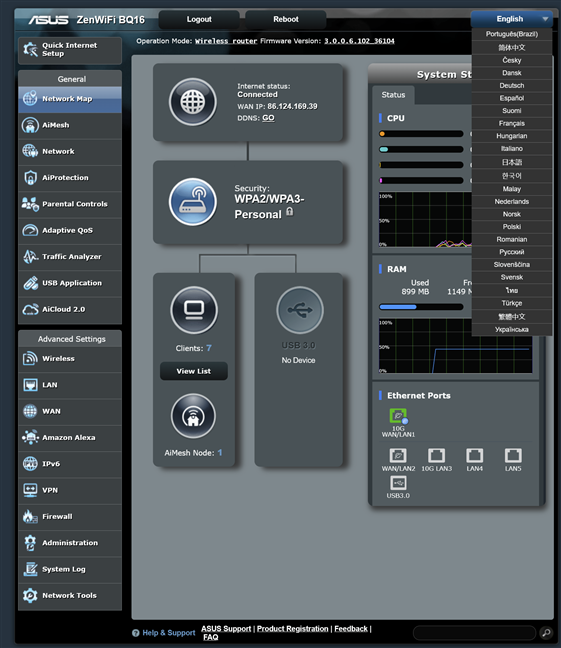The height and width of the screenshot is (648, 561).
Task: Choose Français from language list
Action: (512, 123)
